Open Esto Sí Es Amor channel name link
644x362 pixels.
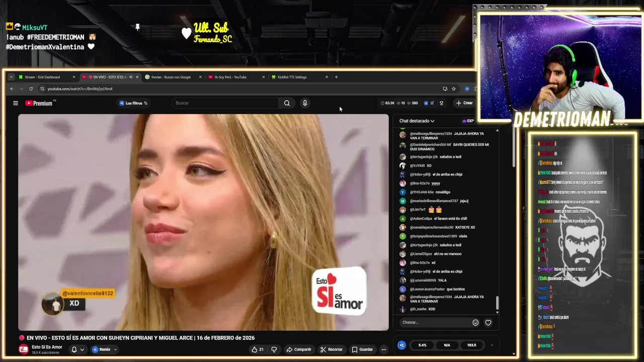pyautogui.click(x=47, y=347)
